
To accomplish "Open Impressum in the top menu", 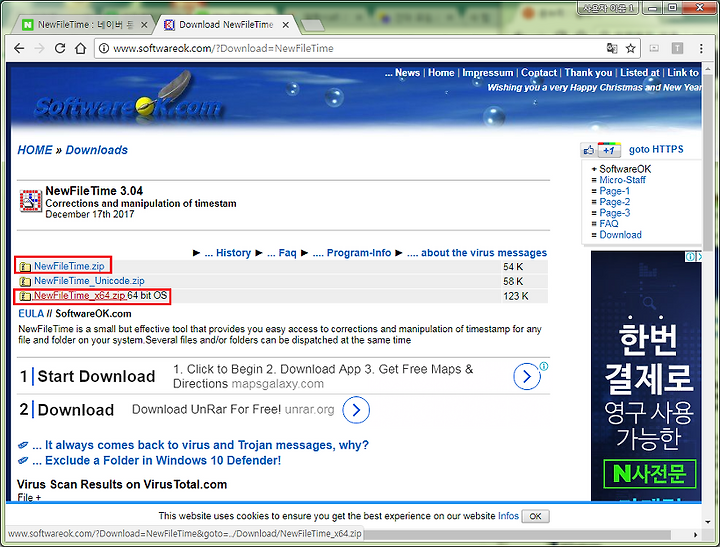I will (x=487, y=73).
